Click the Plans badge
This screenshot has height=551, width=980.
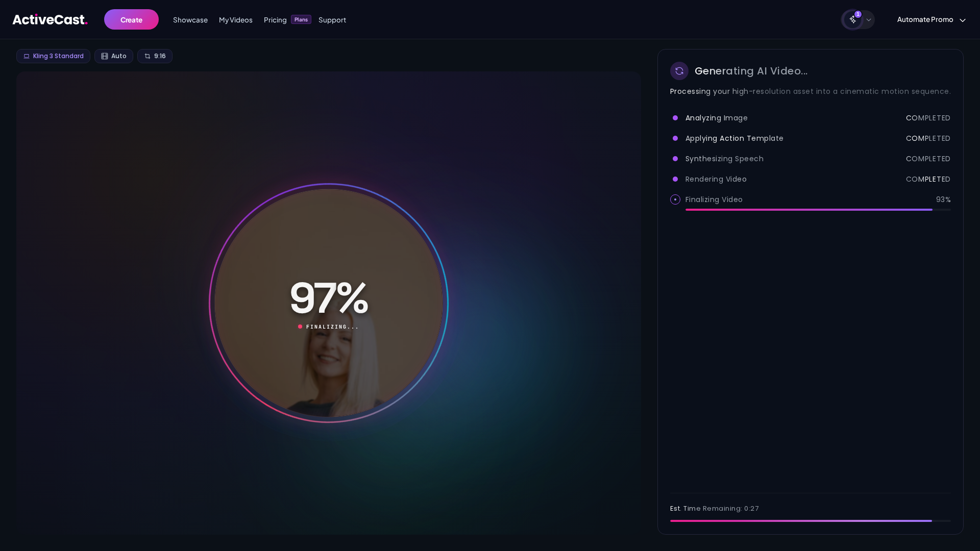(x=301, y=19)
